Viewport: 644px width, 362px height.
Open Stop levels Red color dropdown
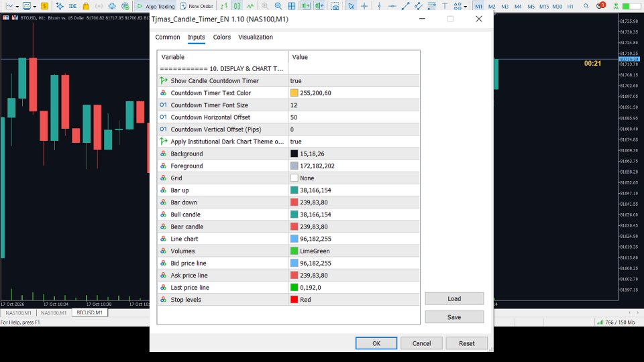[354, 300]
